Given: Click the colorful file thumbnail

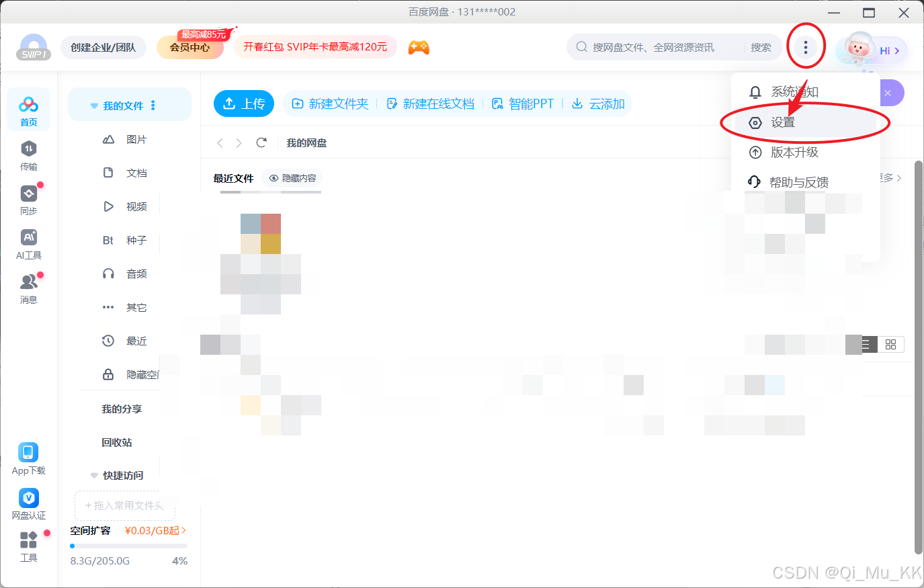Looking at the screenshot, I should point(261,234).
